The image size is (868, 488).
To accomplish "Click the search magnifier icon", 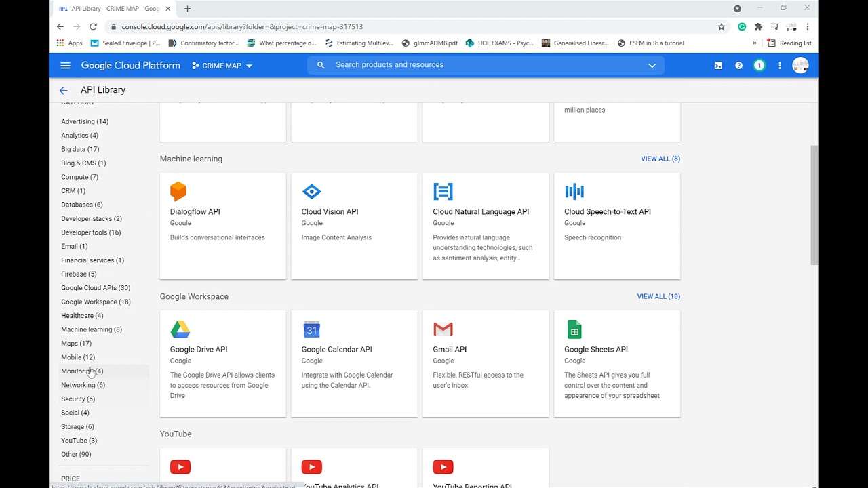I will (x=321, y=65).
